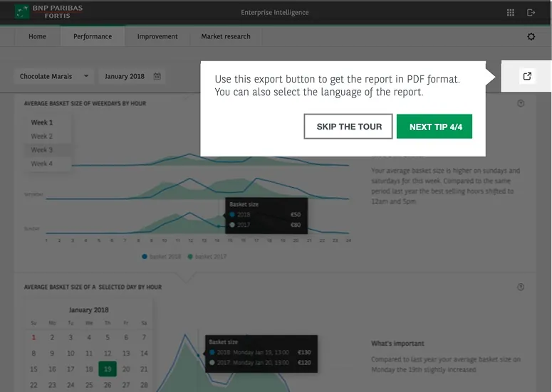Click the SKIP THE TOUR button
The image size is (552, 392).
click(x=348, y=127)
